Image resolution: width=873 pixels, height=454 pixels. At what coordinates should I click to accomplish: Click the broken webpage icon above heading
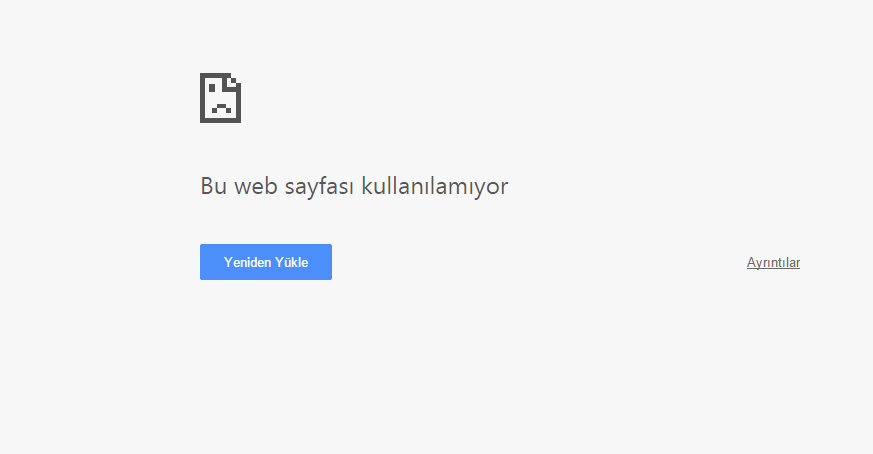[x=220, y=98]
